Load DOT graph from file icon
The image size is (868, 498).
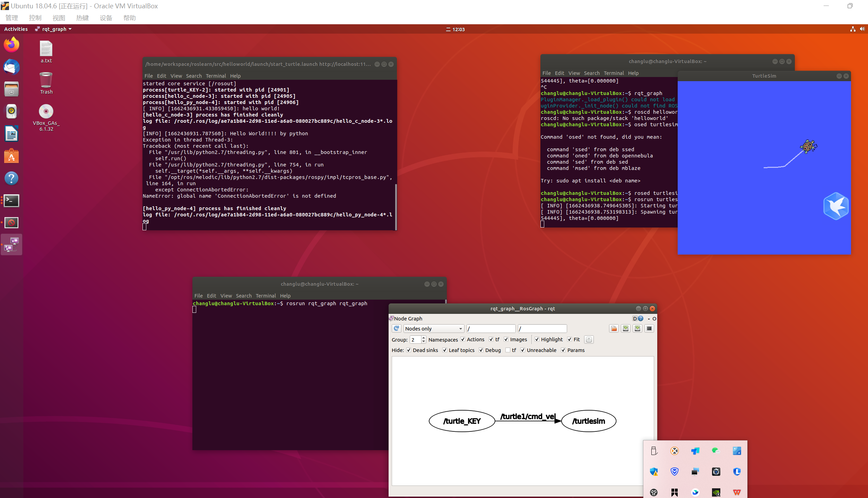tap(614, 328)
